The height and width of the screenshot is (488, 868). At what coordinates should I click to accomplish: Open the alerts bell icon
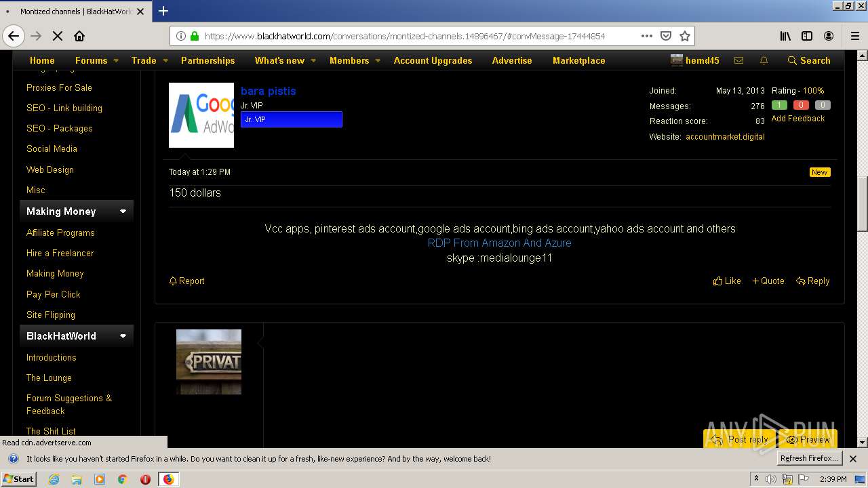coord(764,60)
